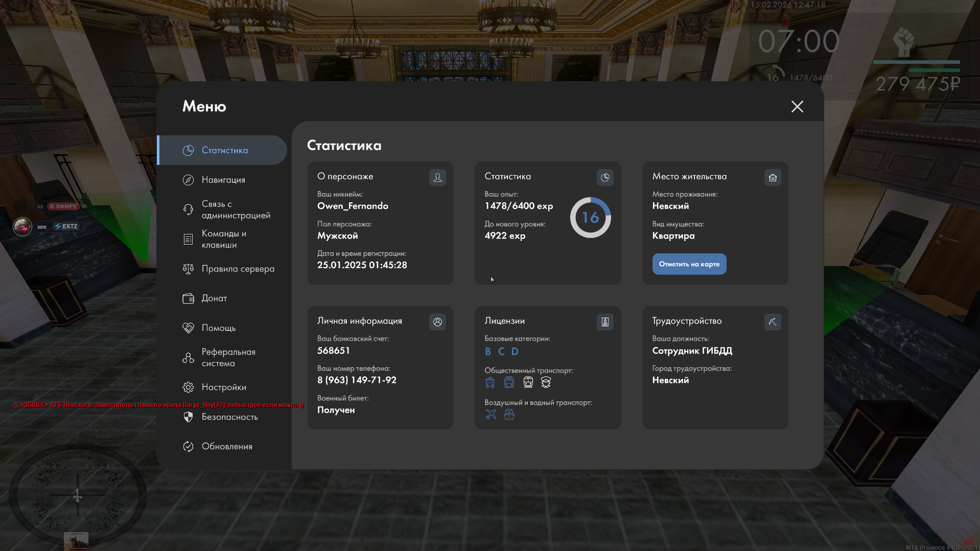Click the profile icon in О персонаже card
This screenshot has height=551, width=980.
(437, 177)
